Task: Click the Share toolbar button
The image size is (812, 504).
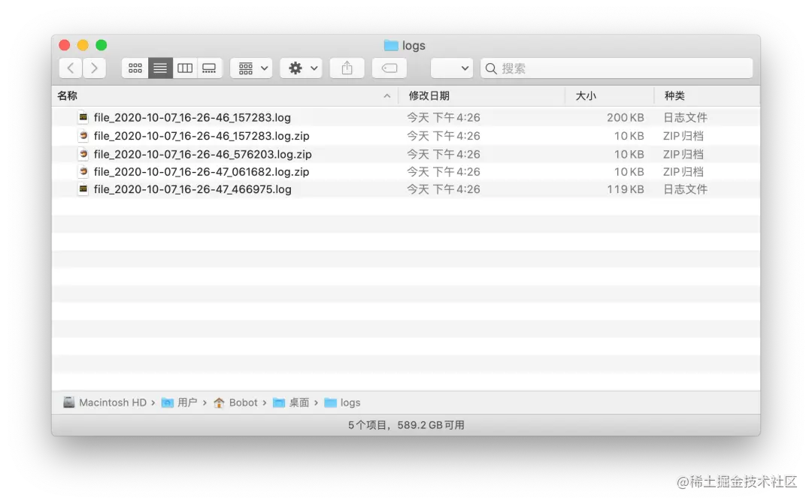Action: pos(347,68)
